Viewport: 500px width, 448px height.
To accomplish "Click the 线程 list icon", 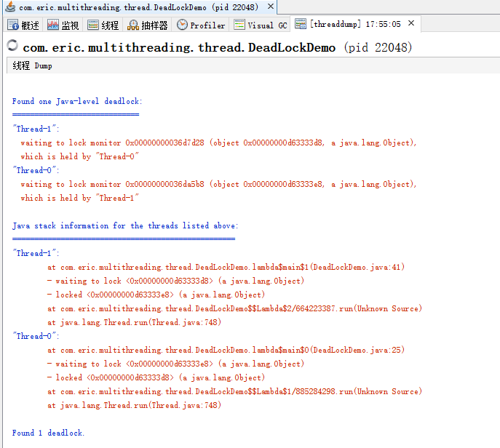I will click(92, 25).
